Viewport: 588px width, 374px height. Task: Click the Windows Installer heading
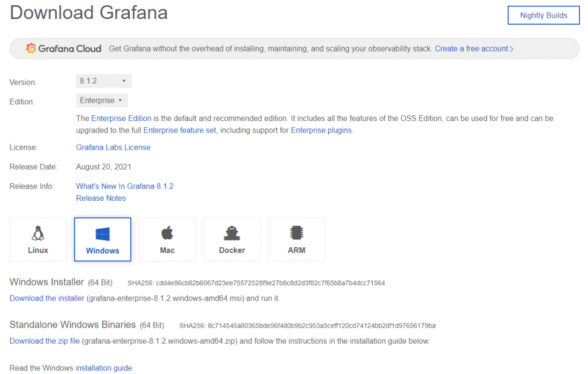[x=47, y=282]
